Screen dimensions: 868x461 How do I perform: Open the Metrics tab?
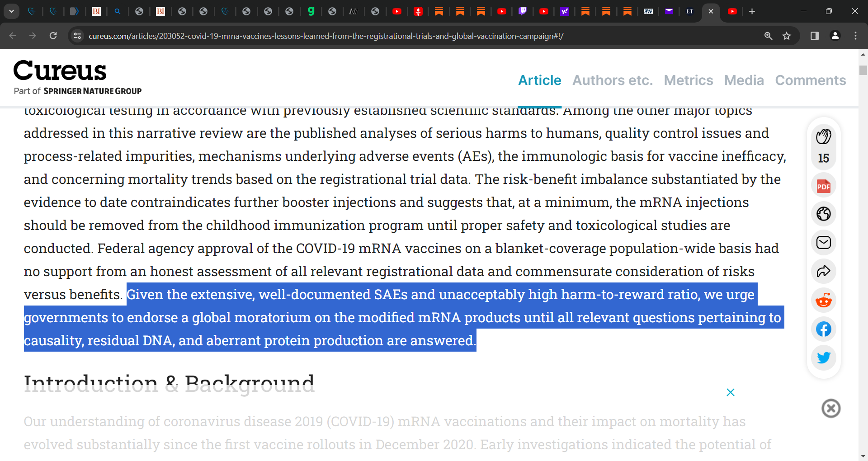(688, 80)
